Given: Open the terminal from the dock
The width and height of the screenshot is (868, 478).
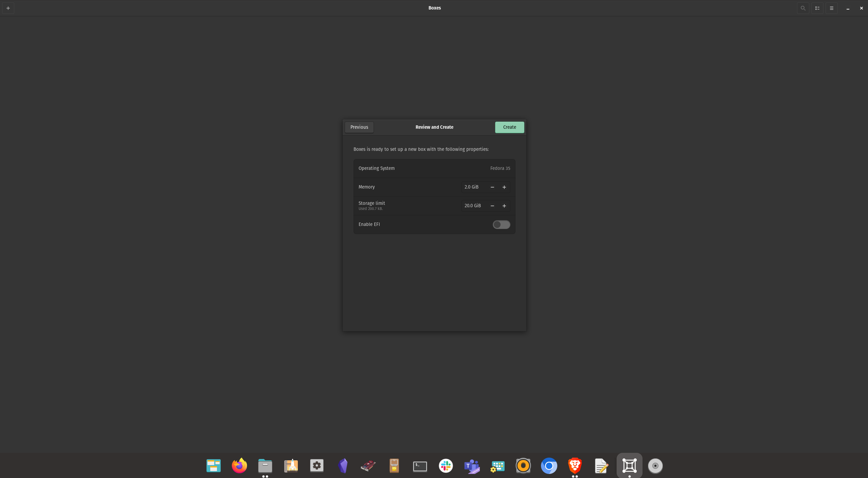Looking at the screenshot, I should pyautogui.click(x=420, y=465).
